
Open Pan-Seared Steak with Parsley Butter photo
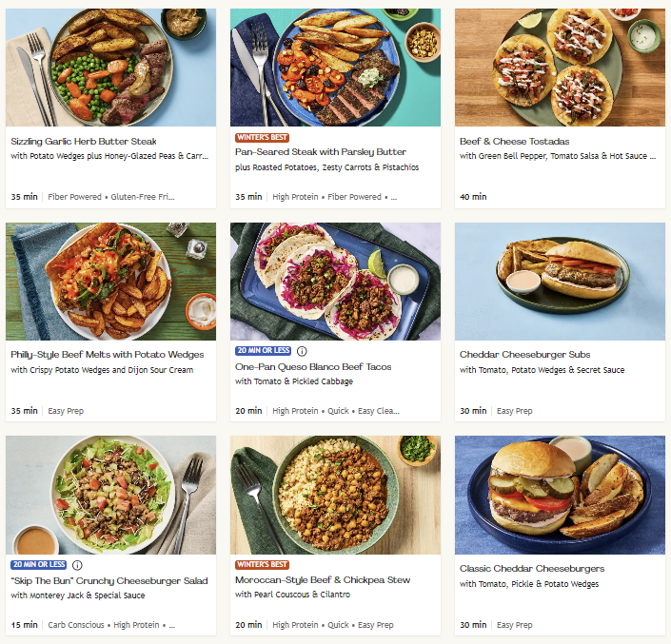(x=335, y=68)
